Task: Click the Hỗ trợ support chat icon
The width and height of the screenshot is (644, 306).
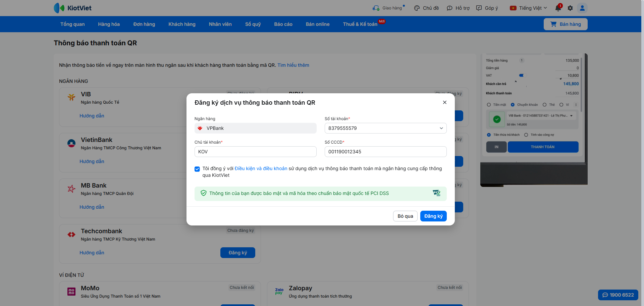Action: (x=449, y=8)
